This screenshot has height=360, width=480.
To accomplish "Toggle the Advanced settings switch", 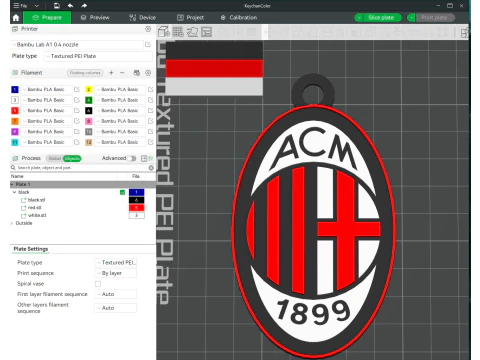I will [x=132, y=158].
